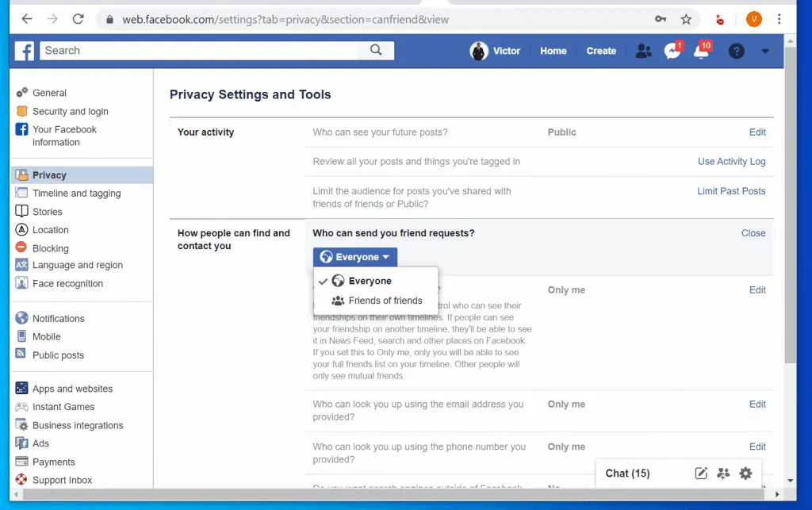The height and width of the screenshot is (510, 812).
Task: Click Home in the top bar
Action: pos(553,51)
